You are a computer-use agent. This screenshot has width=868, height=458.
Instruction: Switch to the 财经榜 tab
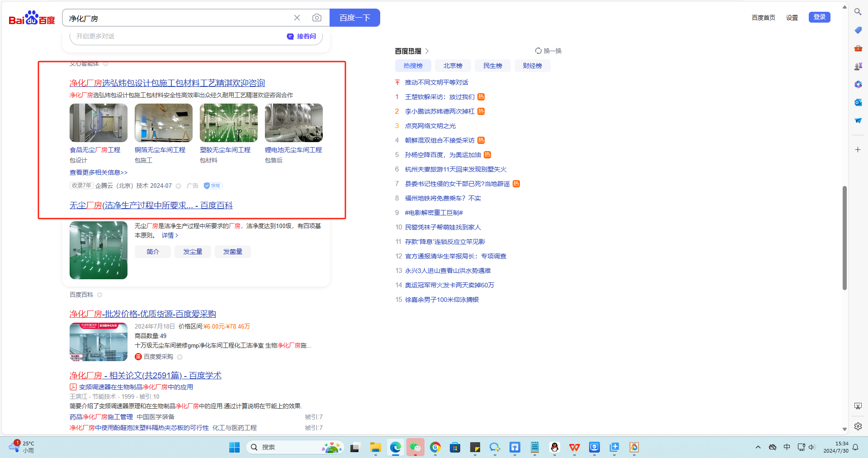tap(532, 66)
